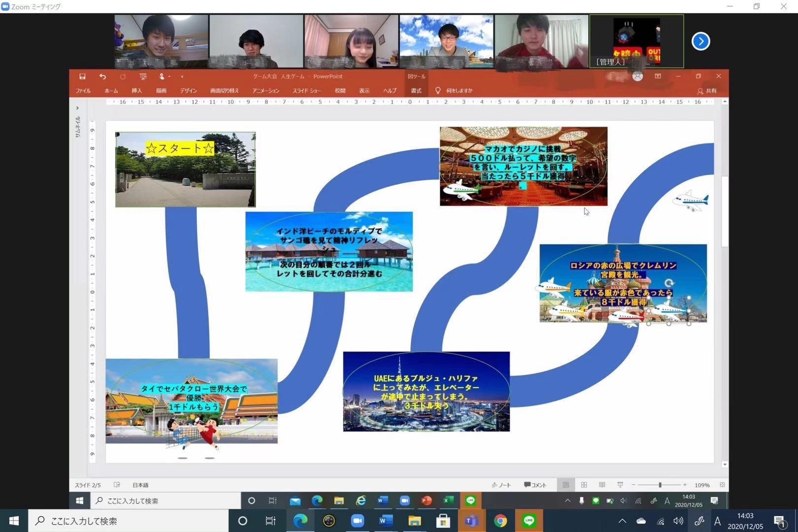Viewport: 798px width, 532px height.
Task: Toggle the ノート notes pane
Action: coord(501,485)
